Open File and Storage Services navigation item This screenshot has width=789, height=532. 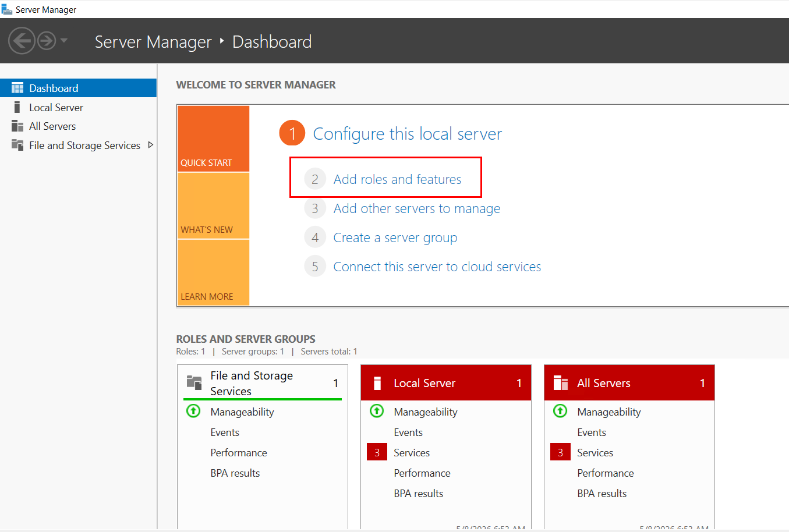coord(78,145)
